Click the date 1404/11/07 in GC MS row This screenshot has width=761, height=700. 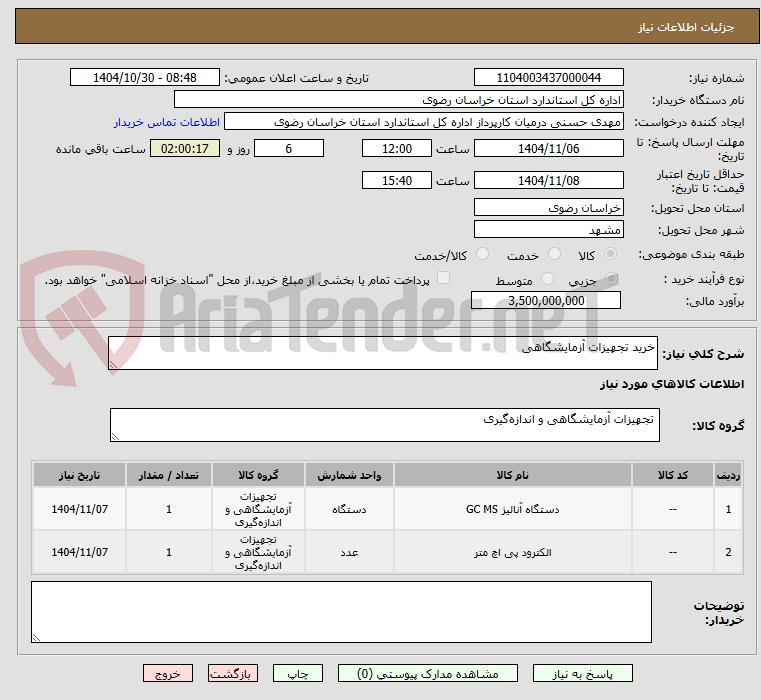(79, 509)
